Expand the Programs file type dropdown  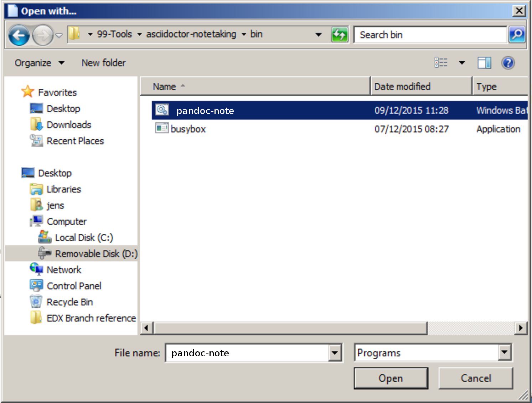point(504,353)
